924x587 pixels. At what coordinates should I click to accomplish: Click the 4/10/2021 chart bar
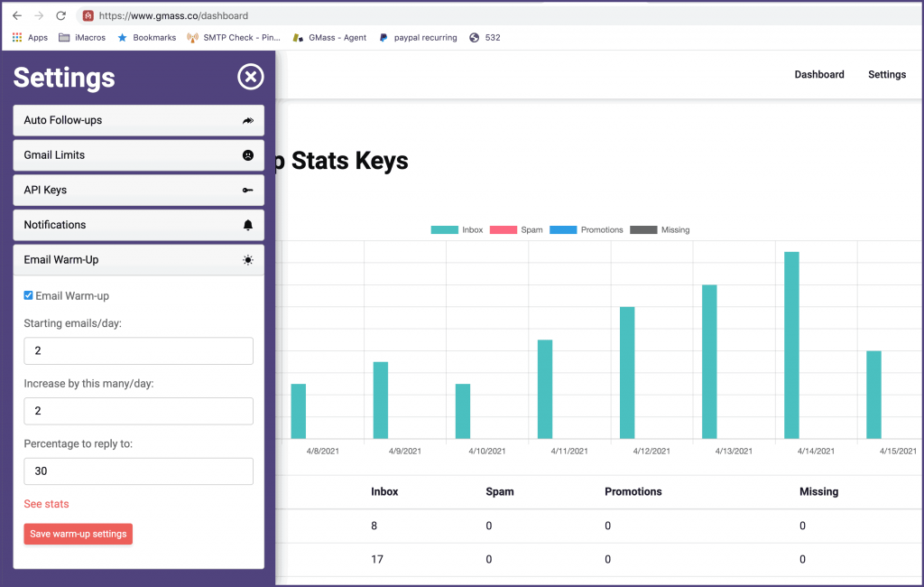tap(463, 411)
